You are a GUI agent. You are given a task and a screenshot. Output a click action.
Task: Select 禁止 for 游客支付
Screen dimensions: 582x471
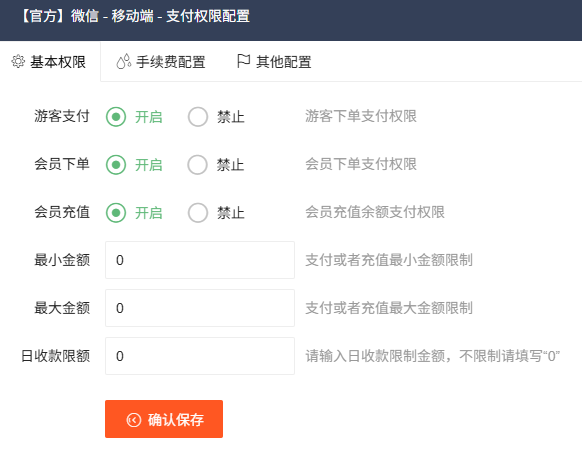(x=197, y=117)
